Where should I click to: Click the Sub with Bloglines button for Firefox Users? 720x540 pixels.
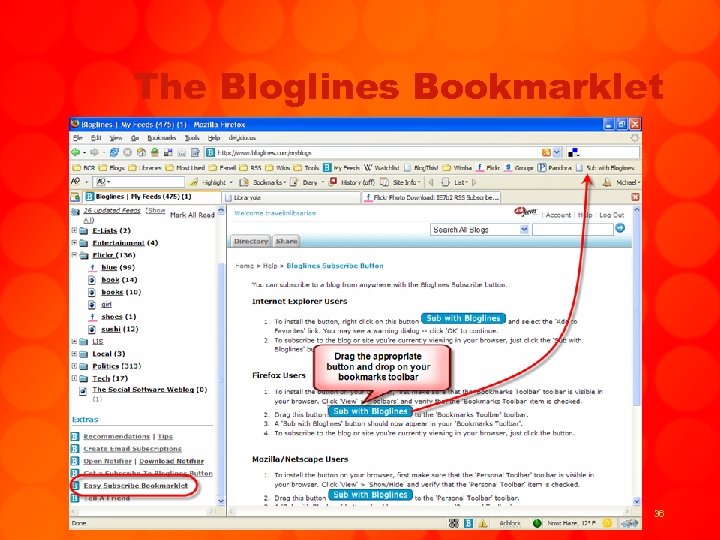tap(370, 411)
